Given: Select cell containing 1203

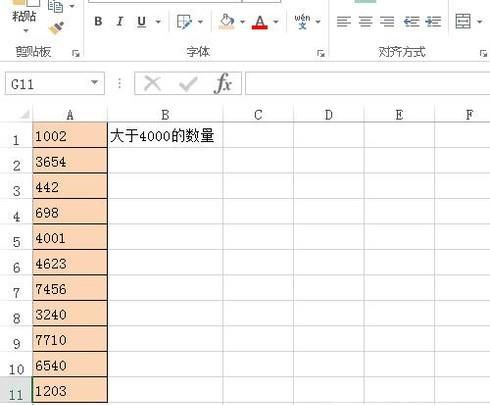Looking at the screenshot, I should click(x=70, y=390).
